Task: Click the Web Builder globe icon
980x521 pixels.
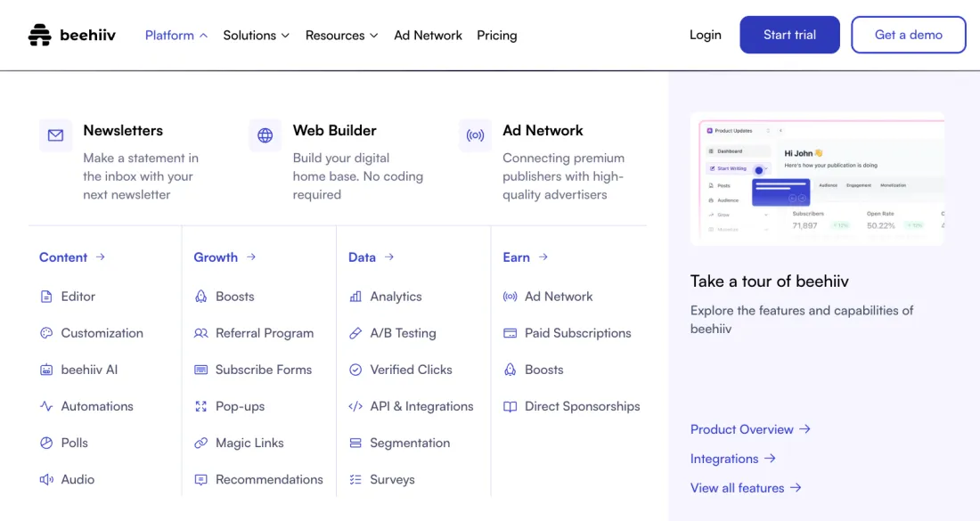Action: point(265,135)
